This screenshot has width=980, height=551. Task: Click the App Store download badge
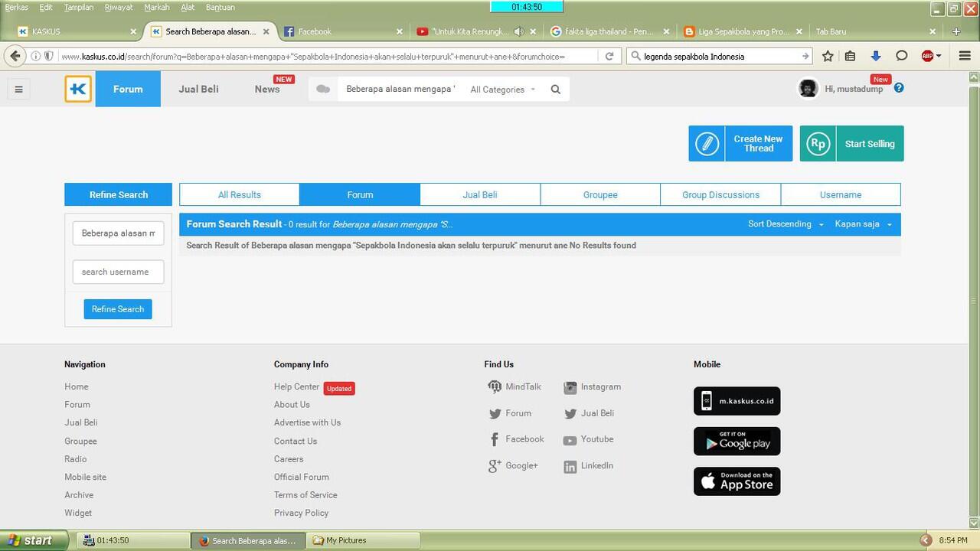click(737, 481)
